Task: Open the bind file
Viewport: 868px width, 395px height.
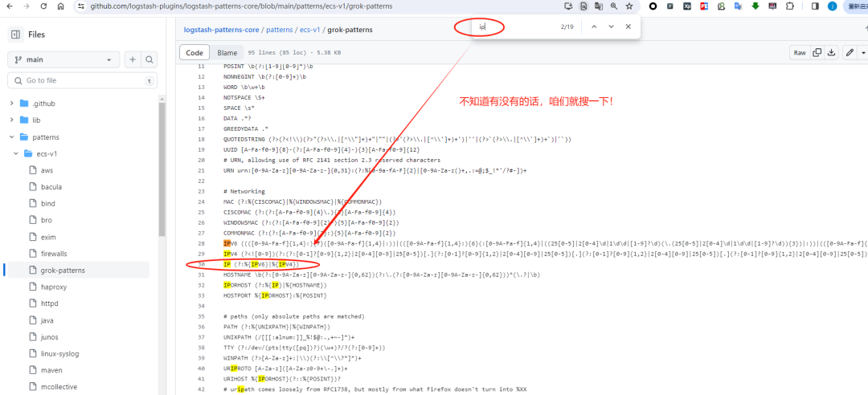Action: click(48, 204)
